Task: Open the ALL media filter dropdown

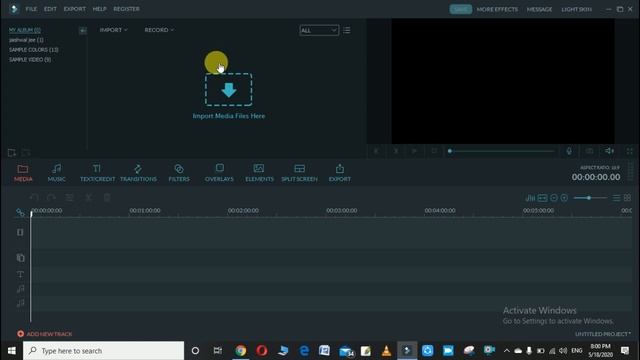Action: pyautogui.click(x=319, y=30)
